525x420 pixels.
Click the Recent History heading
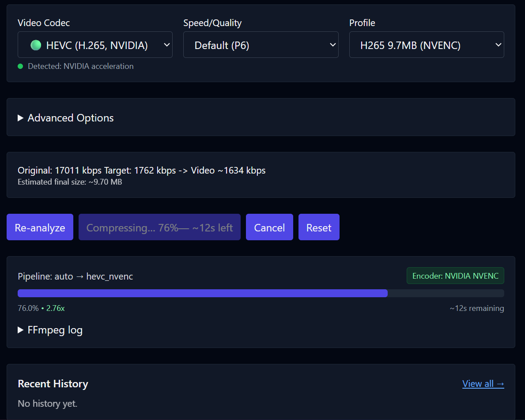(53, 383)
